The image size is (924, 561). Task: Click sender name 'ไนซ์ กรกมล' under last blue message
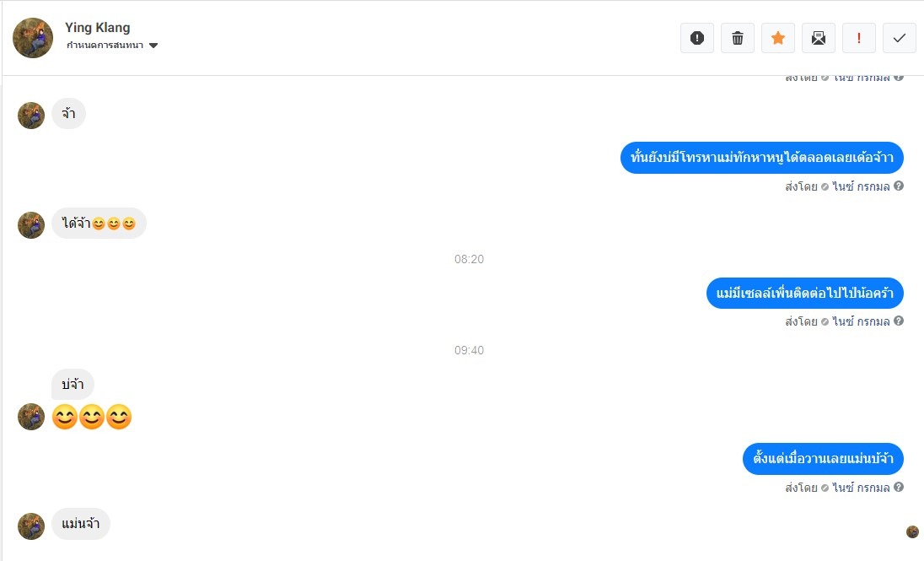coord(861,488)
